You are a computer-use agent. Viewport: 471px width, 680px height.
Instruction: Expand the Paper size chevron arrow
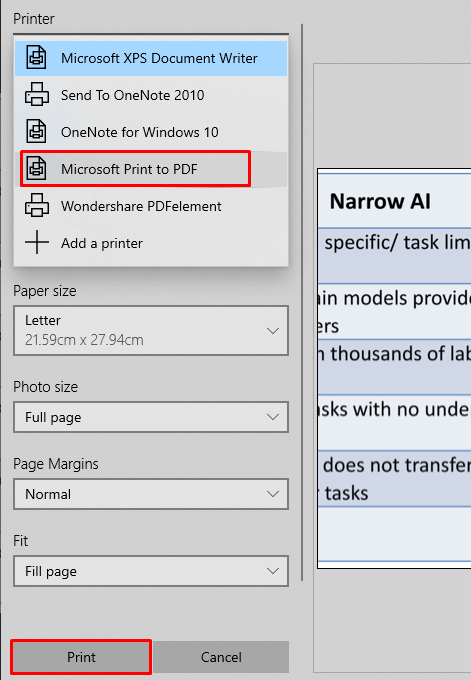(x=273, y=331)
